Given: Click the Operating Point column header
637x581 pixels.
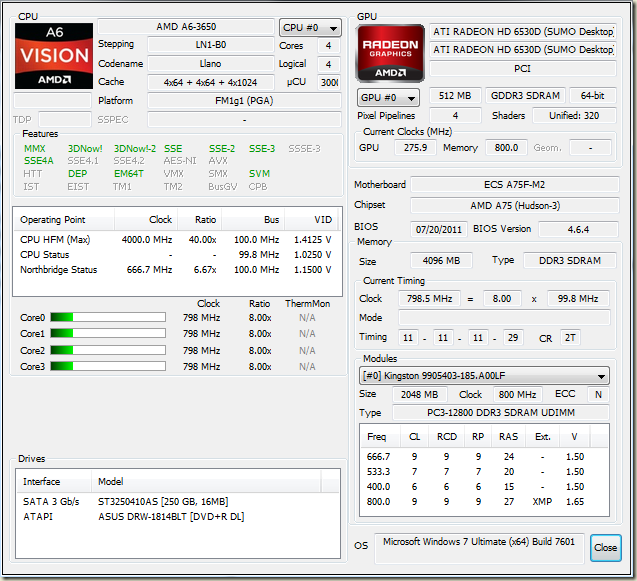Looking at the screenshot, I should point(64,220).
